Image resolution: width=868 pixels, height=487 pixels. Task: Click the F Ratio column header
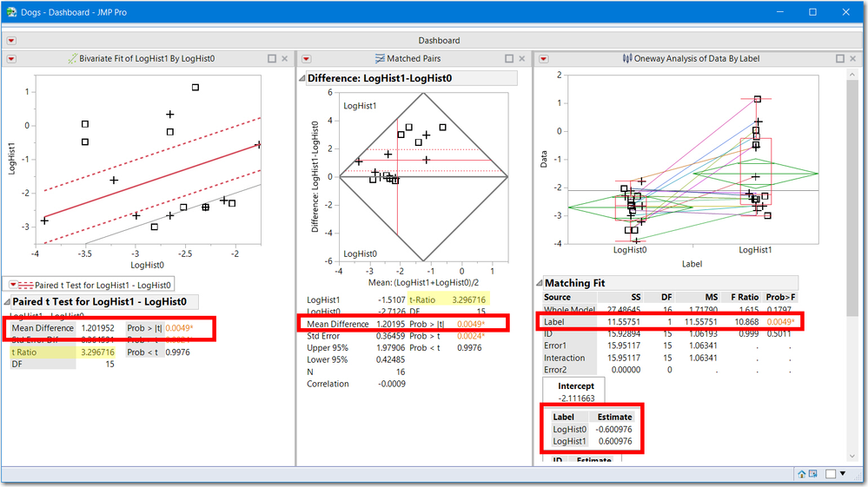(x=745, y=297)
